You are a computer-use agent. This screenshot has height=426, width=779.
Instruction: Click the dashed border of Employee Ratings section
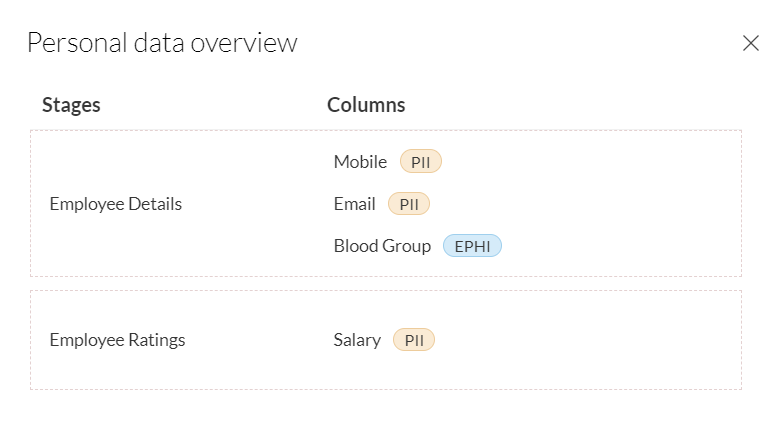pyautogui.click(x=386, y=291)
